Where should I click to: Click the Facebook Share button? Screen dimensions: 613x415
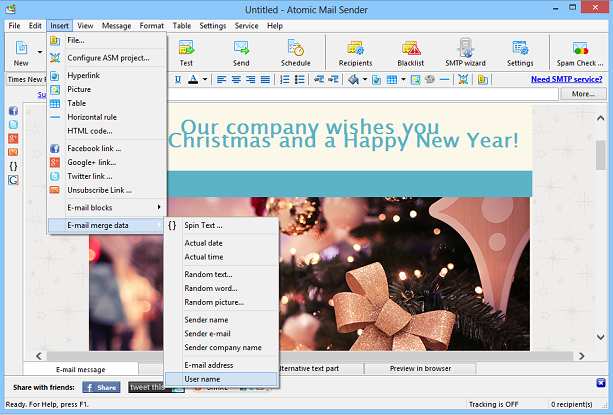click(101, 387)
